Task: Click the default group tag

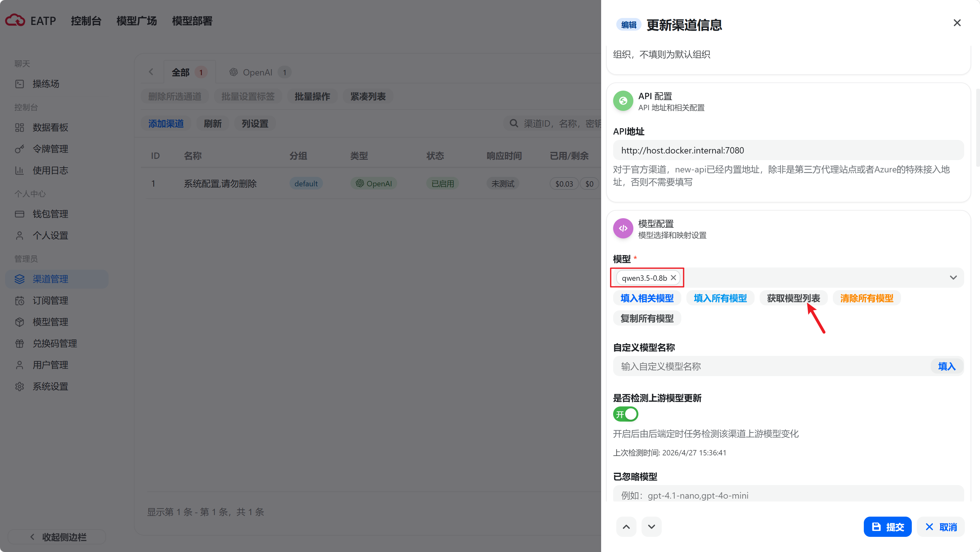Action: [306, 184]
